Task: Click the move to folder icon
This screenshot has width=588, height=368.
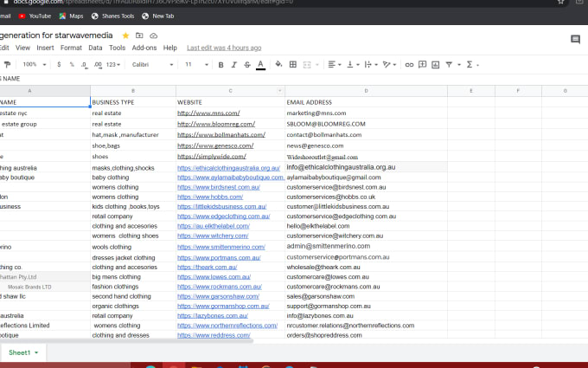Action: [139, 36]
